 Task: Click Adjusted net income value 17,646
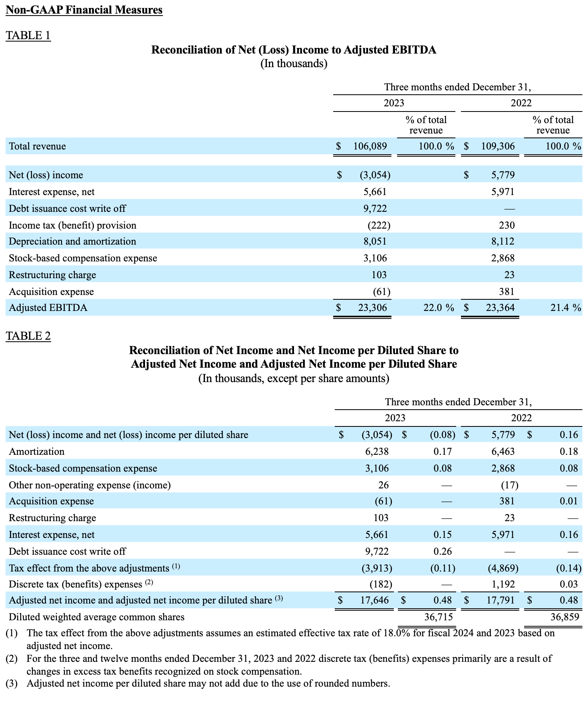[374, 600]
